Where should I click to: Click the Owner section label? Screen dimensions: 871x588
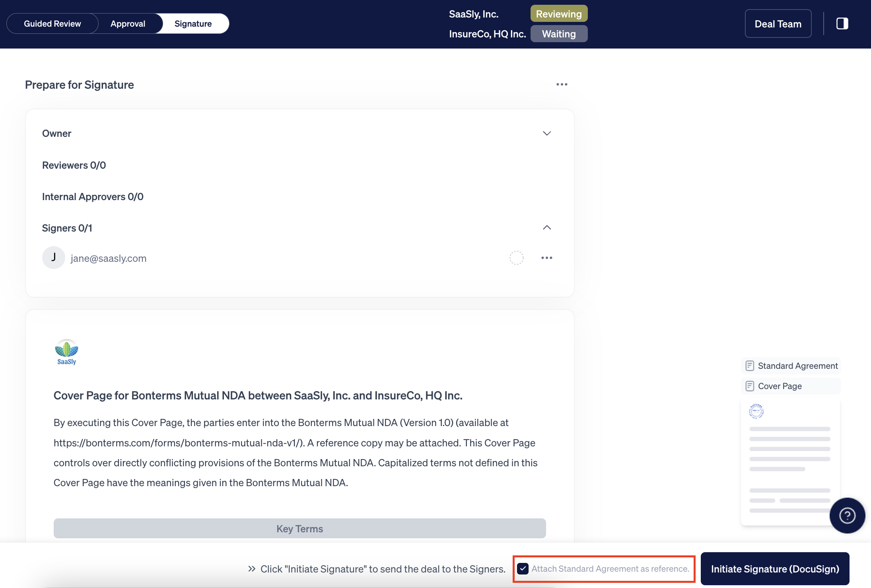click(x=56, y=133)
